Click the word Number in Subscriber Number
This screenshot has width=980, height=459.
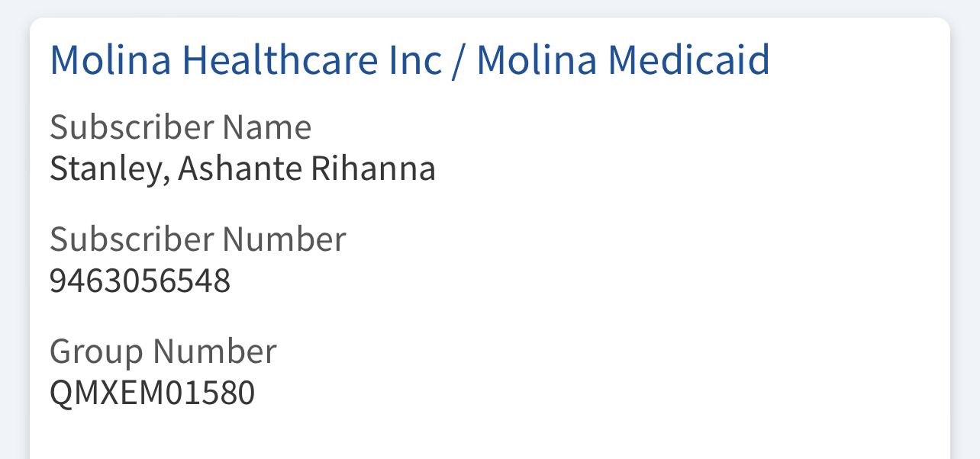(x=284, y=239)
